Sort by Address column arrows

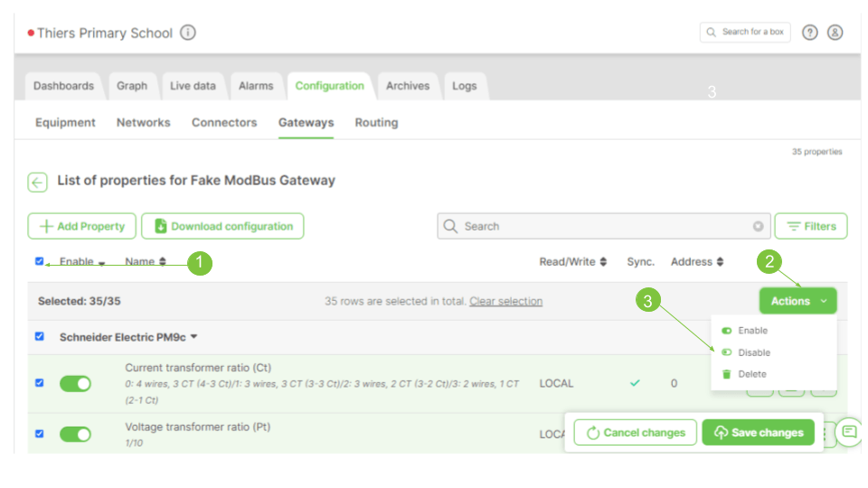720,262
